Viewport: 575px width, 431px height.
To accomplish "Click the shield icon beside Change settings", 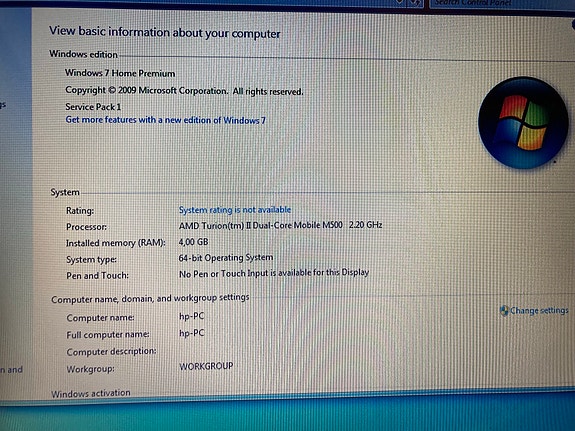I will click(x=504, y=311).
